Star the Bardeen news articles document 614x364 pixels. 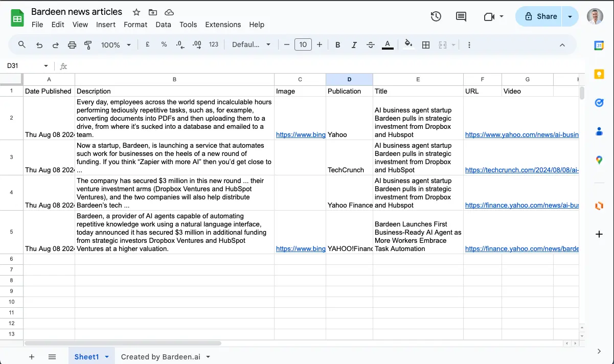click(137, 12)
